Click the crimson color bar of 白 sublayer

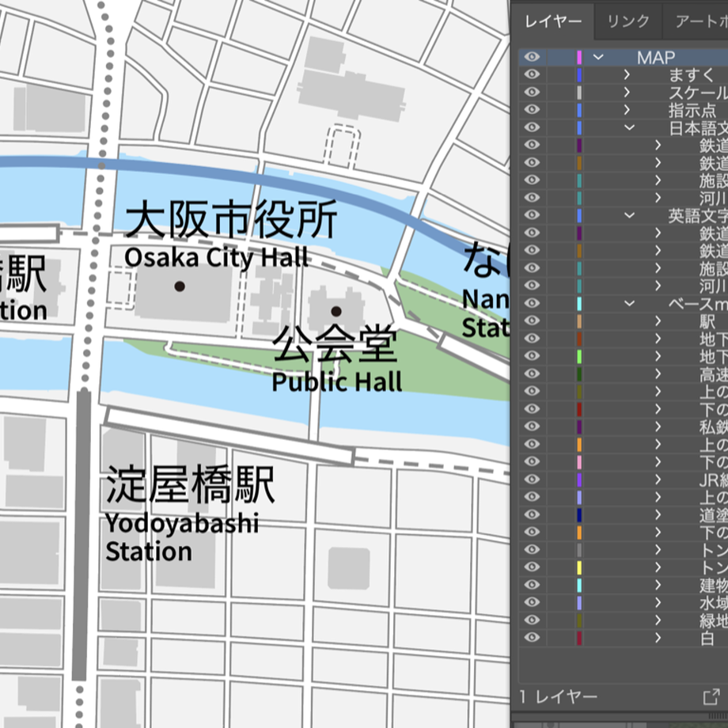[x=579, y=638]
